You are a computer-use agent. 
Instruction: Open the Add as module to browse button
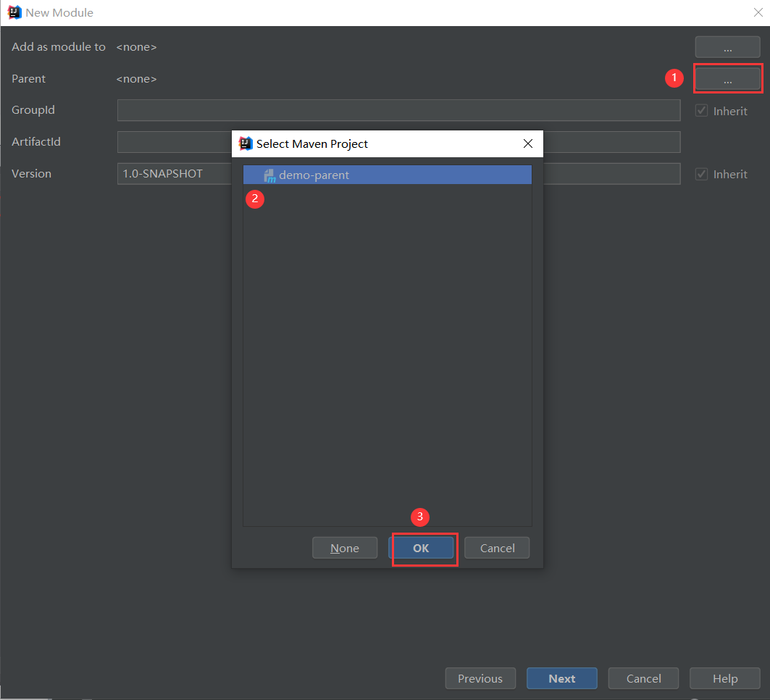coord(728,47)
